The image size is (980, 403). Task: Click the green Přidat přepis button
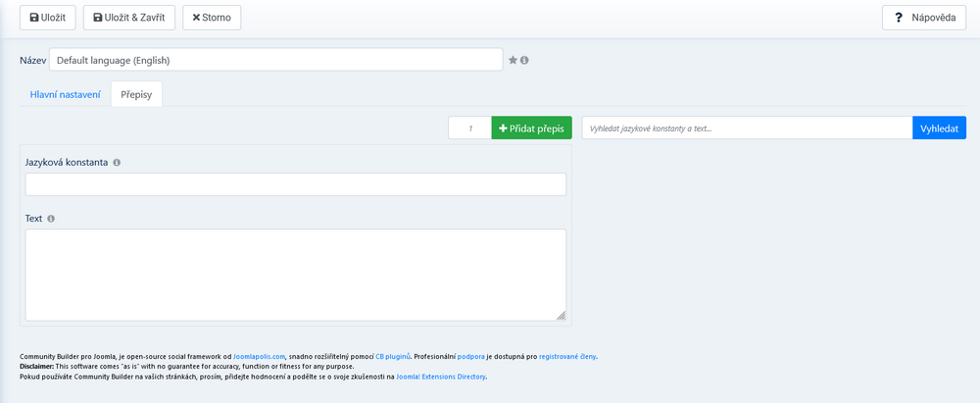531,128
